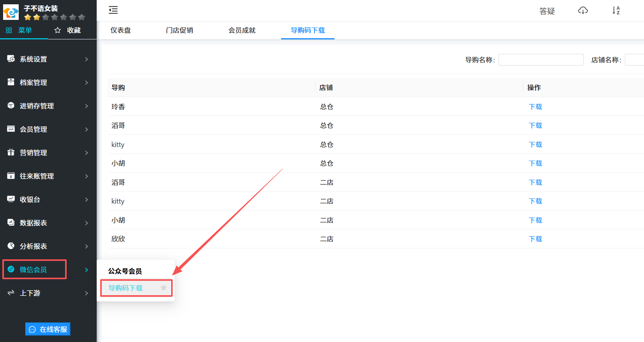Open the 答疑 help link
The height and width of the screenshot is (342, 644).
point(547,11)
